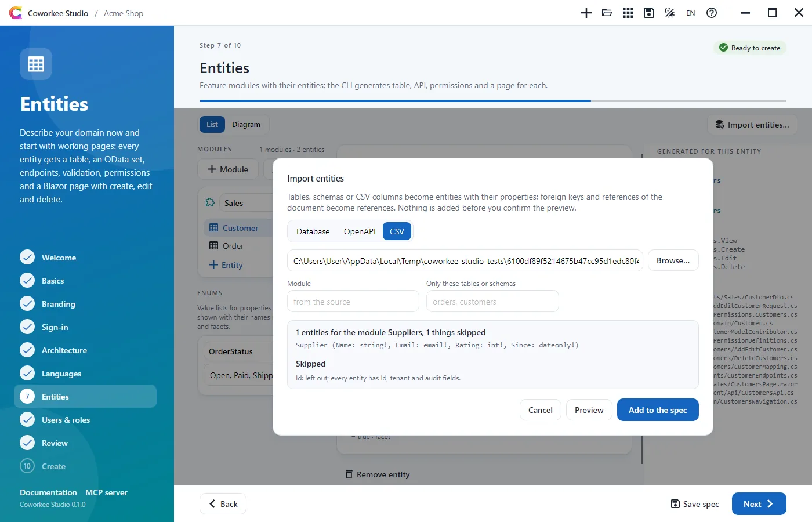812x522 pixels.
Task: Click the save disk icon in title bar
Action: coord(649,13)
